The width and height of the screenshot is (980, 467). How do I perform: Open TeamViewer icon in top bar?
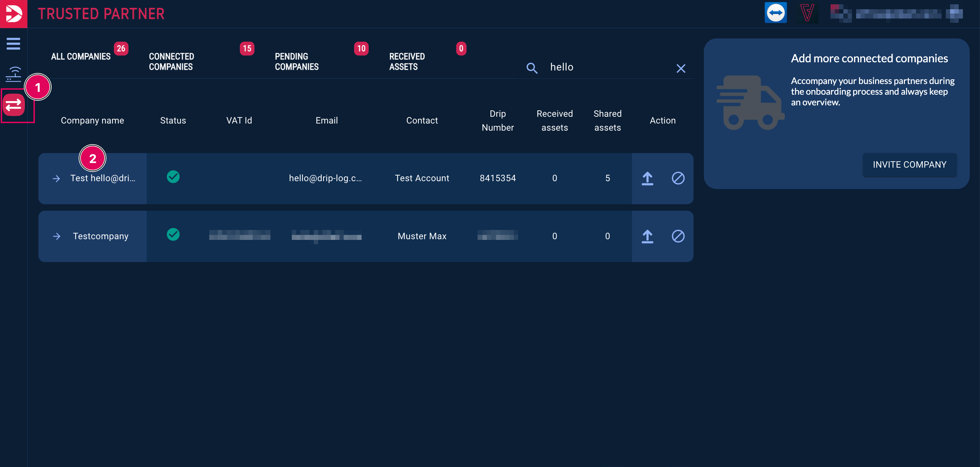click(775, 13)
